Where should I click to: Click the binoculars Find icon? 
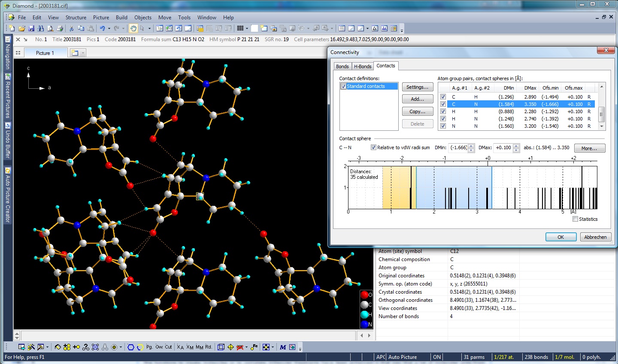(41, 28)
